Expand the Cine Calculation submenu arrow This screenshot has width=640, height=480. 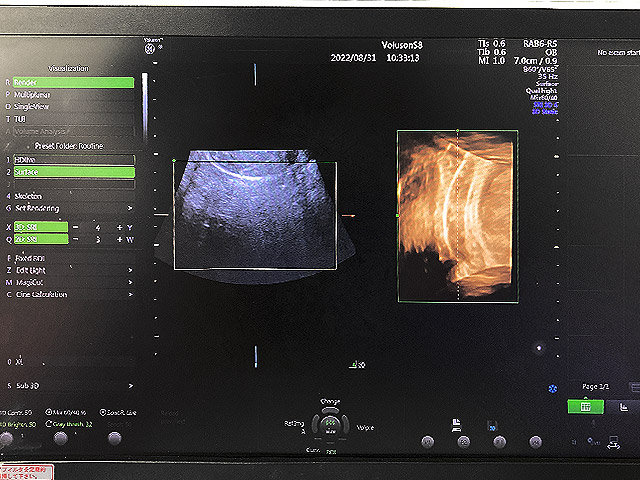click(130, 294)
